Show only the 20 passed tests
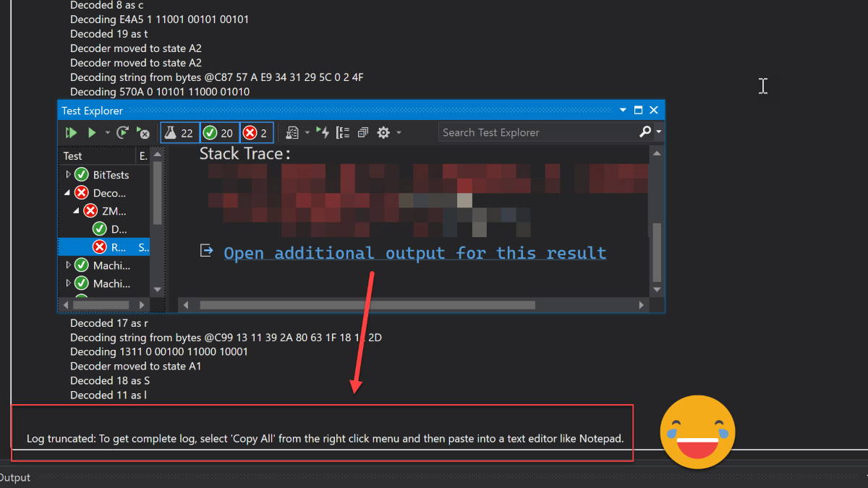Image resolution: width=868 pixels, height=488 pixels. tap(218, 132)
